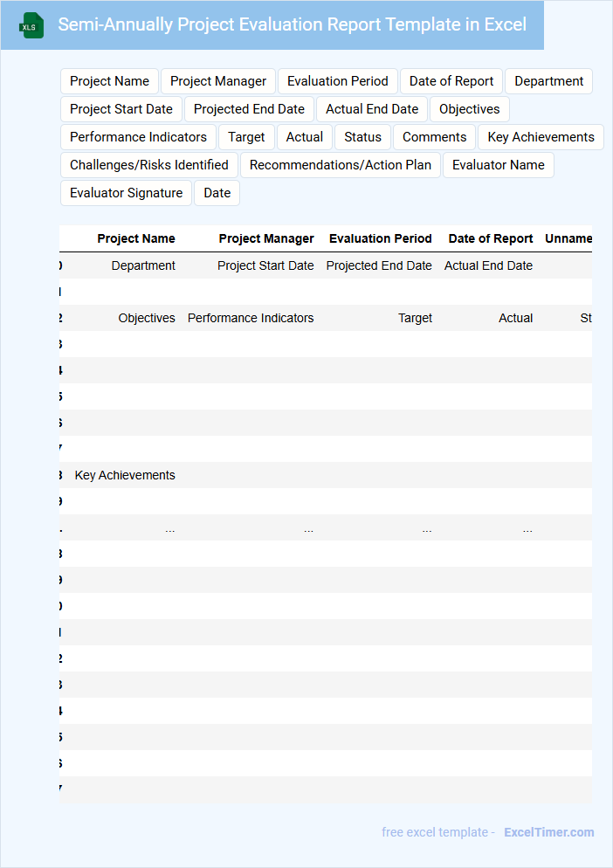The height and width of the screenshot is (868, 613).
Task: Select the Target tag
Action: (x=246, y=137)
